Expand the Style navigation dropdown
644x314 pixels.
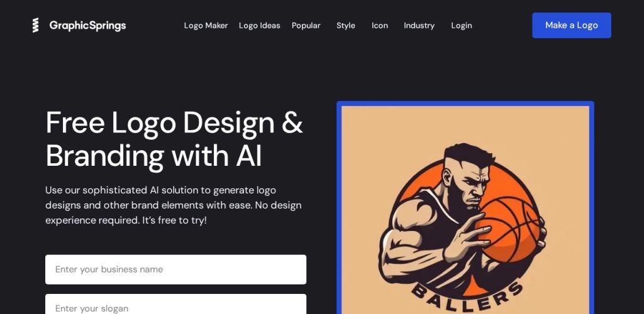345,25
